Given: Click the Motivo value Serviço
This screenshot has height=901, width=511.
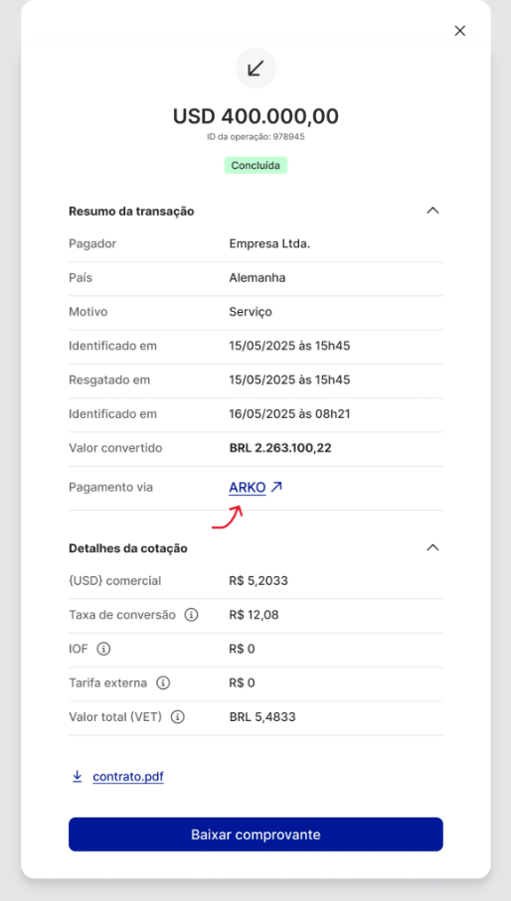Looking at the screenshot, I should tap(251, 312).
